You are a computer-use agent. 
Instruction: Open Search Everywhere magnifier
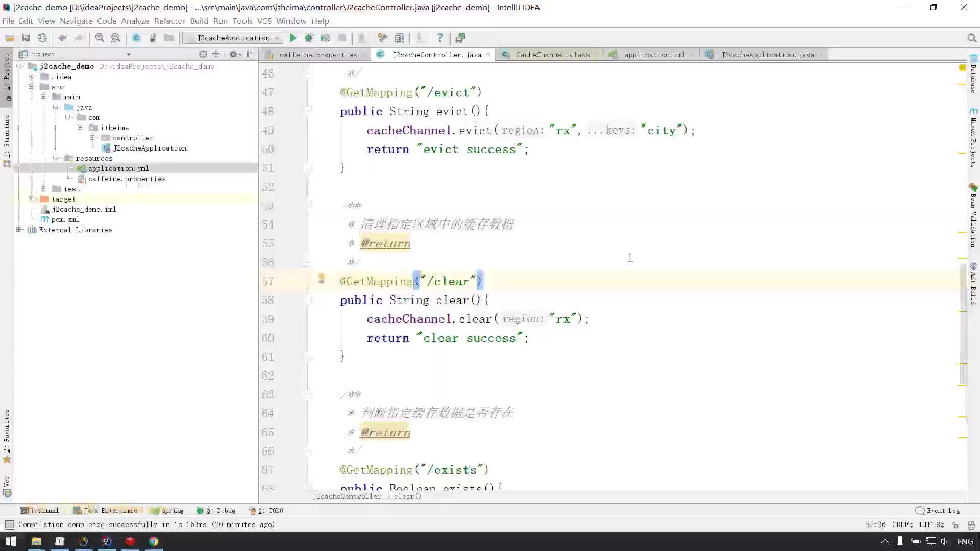[x=972, y=38]
